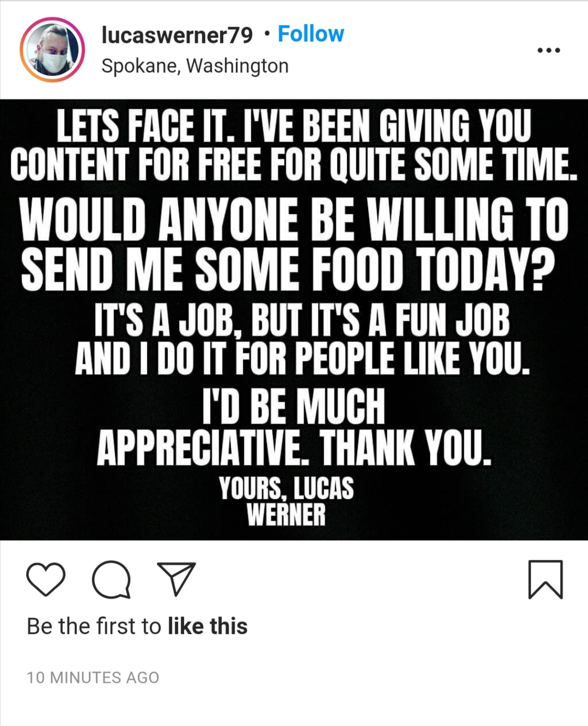Click the 'YOURS, LUCAS WERNER' signature in image

click(286, 501)
